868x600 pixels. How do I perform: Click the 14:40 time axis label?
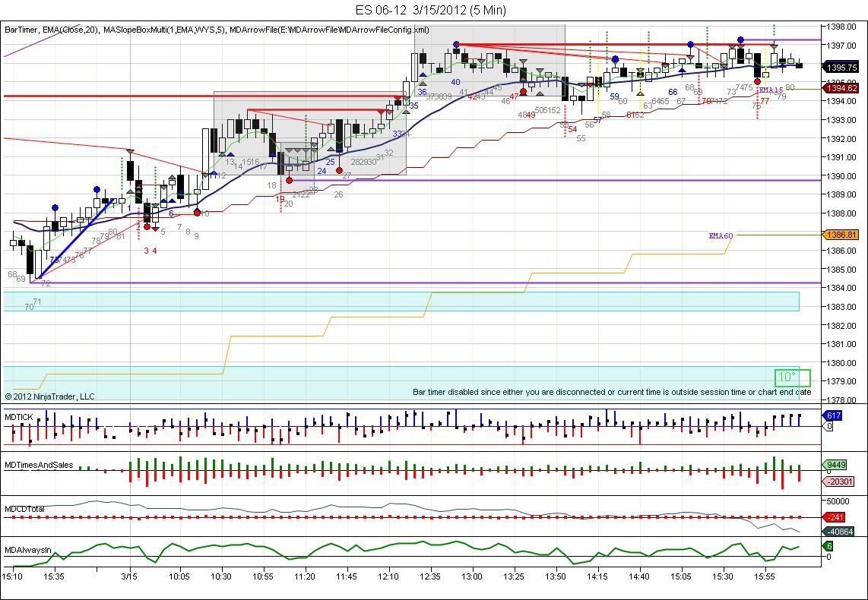pos(638,576)
